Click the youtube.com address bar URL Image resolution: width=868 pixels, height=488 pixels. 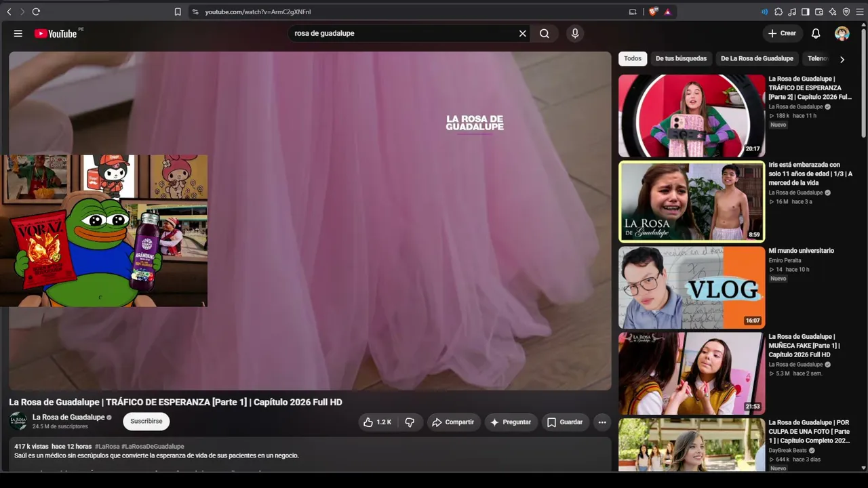(258, 12)
